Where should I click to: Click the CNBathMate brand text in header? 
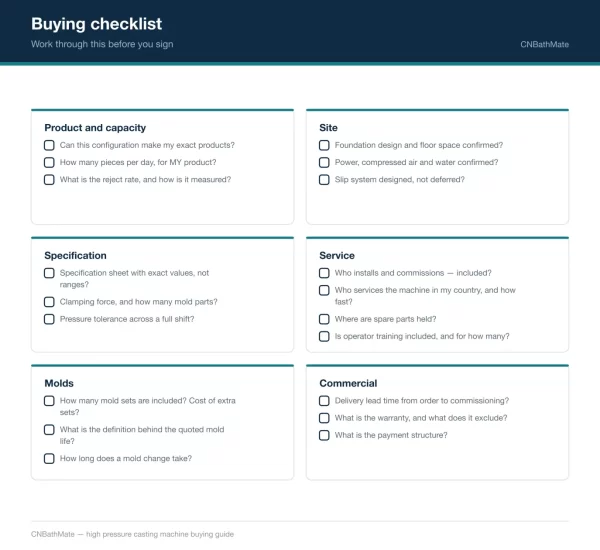[544, 44]
